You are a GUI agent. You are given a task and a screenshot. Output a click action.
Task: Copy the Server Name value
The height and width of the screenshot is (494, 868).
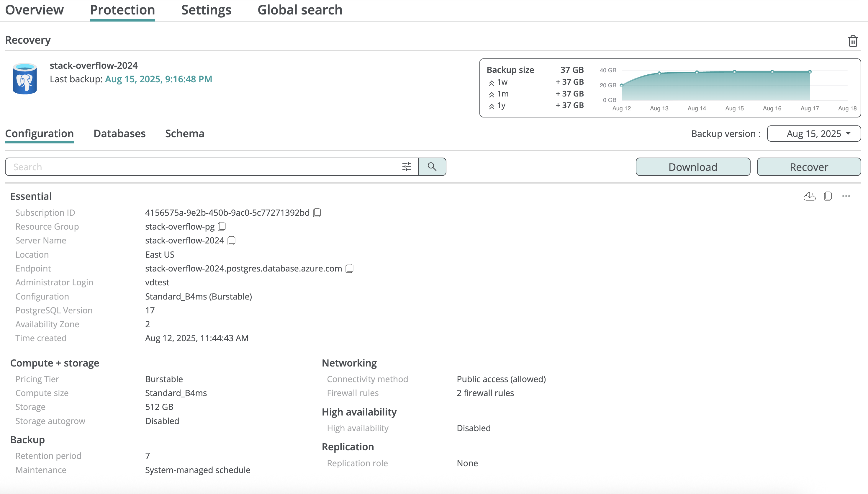tap(232, 241)
